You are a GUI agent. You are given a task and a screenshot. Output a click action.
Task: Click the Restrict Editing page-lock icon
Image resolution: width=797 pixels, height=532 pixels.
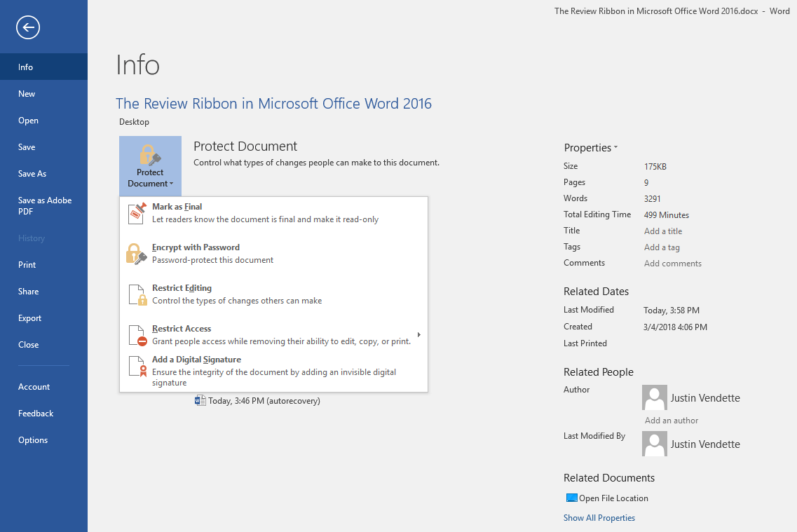point(137,294)
